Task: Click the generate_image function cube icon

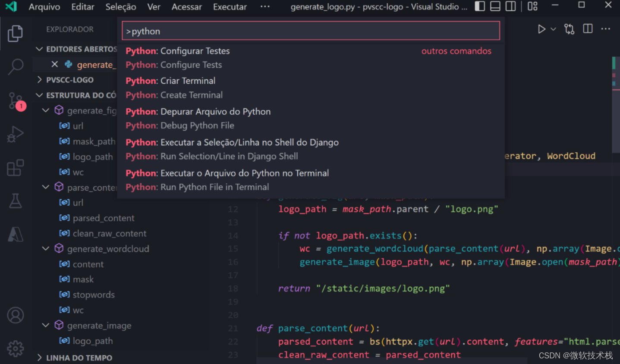Action: pos(59,325)
